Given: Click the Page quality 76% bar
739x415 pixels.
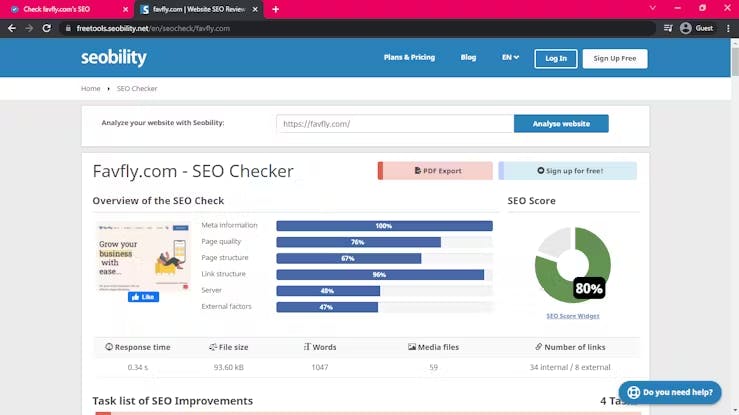Looking at the screenshot, I should (x=358, y=242).
